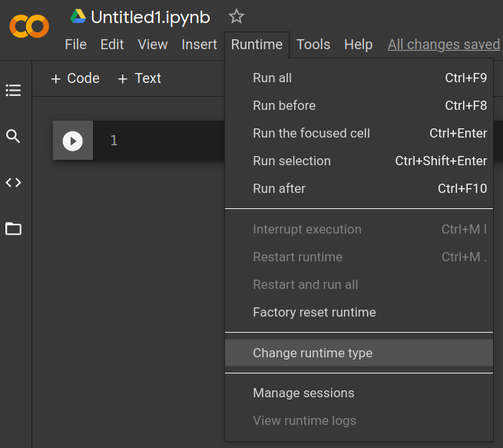Screen dimensions: 503x448
Task: Open the File menu
Action: 76,45
